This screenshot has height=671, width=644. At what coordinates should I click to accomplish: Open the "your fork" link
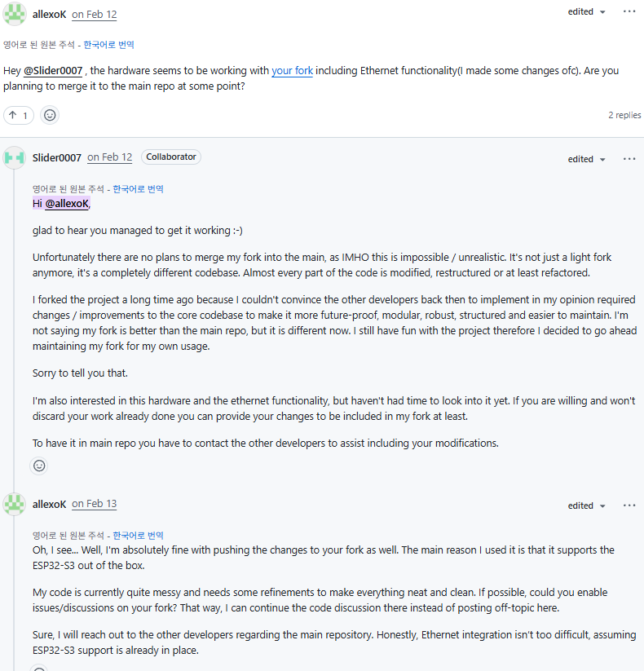coord(292,71)
